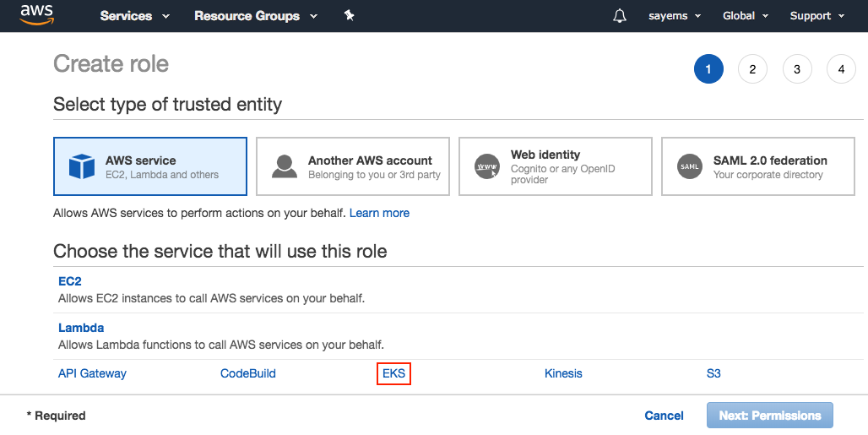Go to wizard step 4 circle
The width and height of the screenshot is (868, 435).
click(841, 69)
